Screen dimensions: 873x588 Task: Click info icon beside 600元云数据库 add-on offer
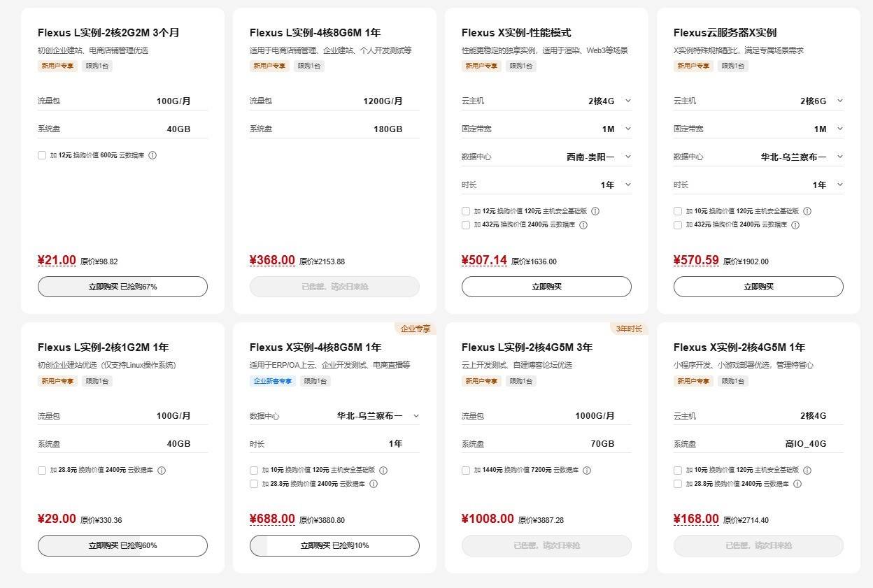[x=152, y=155]
